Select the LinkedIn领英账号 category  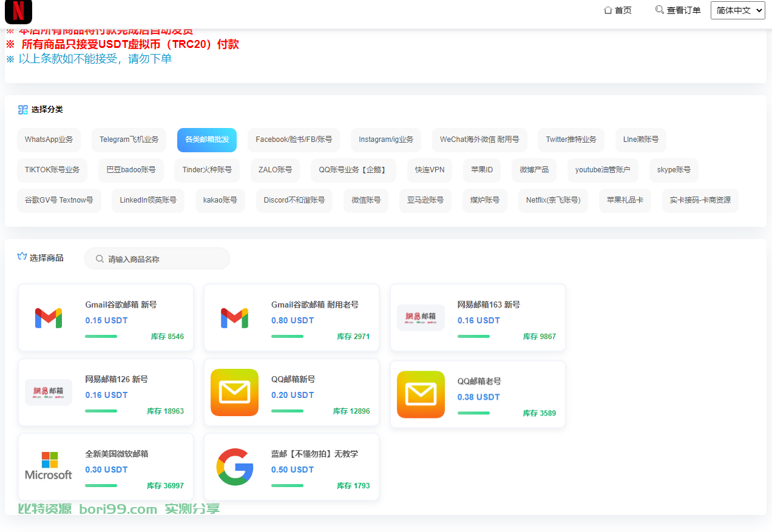coord(148,200)
